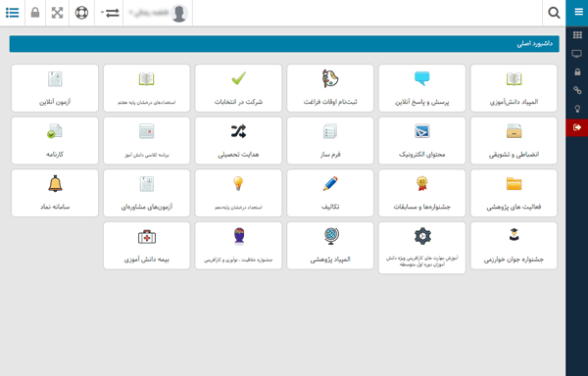The width and height of the screenshot is (588, 376).
Task: Open جشنواره‌ها و مسابقات award tile
Action: pyautogui.click(x=421, y=193)
